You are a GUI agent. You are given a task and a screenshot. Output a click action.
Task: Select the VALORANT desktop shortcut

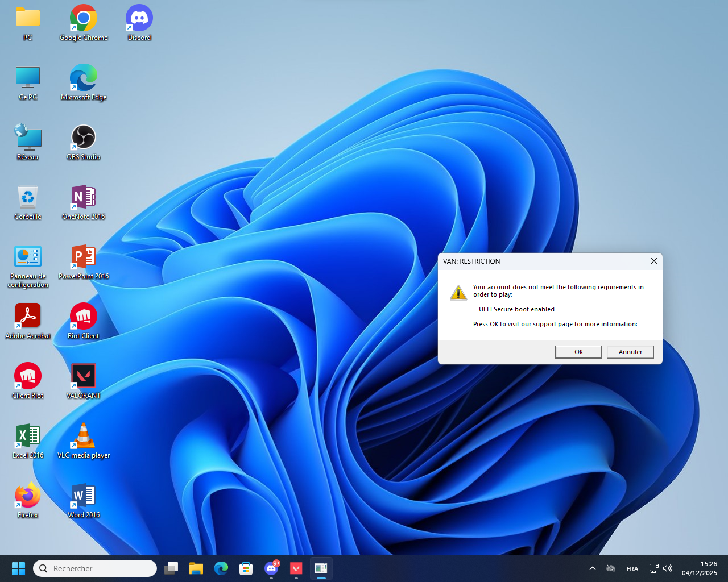tap(84, 381)
